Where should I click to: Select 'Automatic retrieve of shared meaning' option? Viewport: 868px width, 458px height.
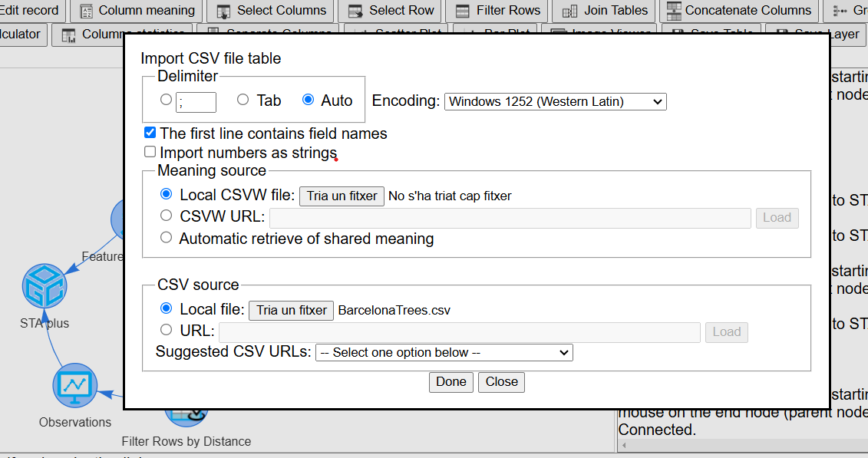point(166,237)
